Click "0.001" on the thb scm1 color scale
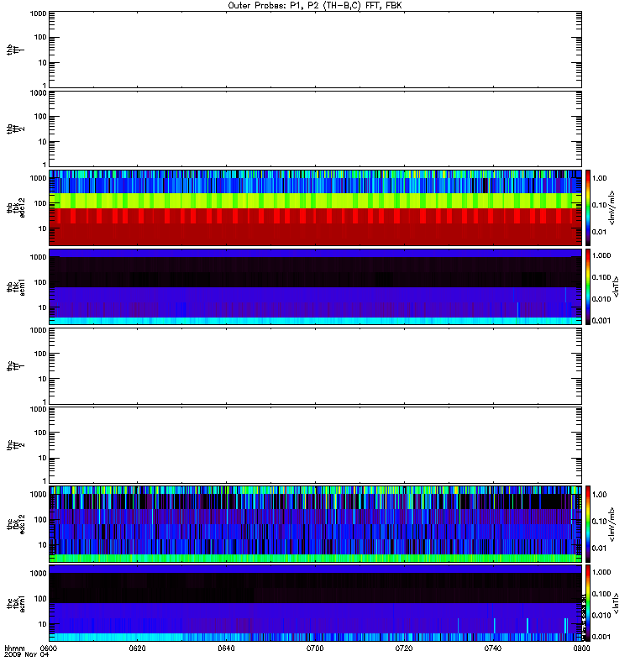The image size is (630, 672). pos(601,321)
